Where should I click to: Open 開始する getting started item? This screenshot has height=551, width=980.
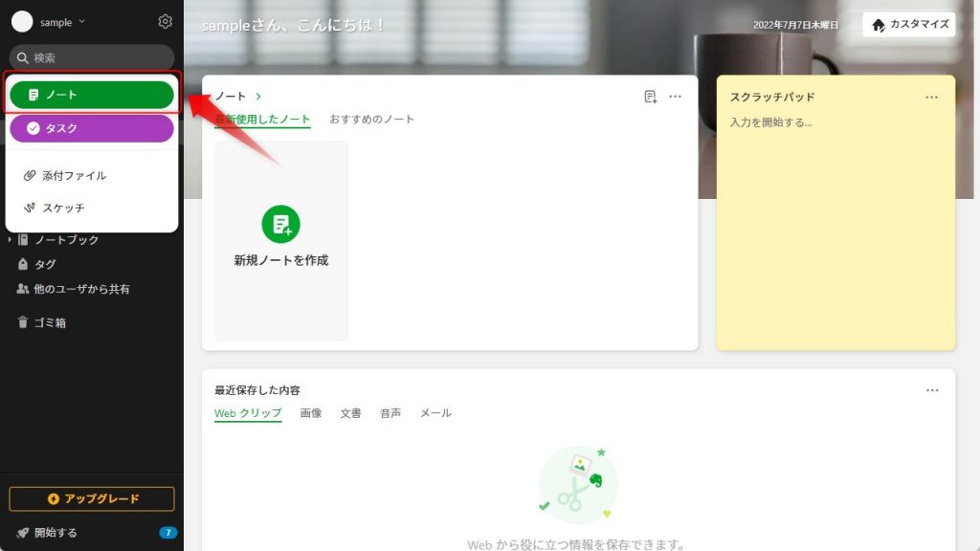[x=56, y=533]
